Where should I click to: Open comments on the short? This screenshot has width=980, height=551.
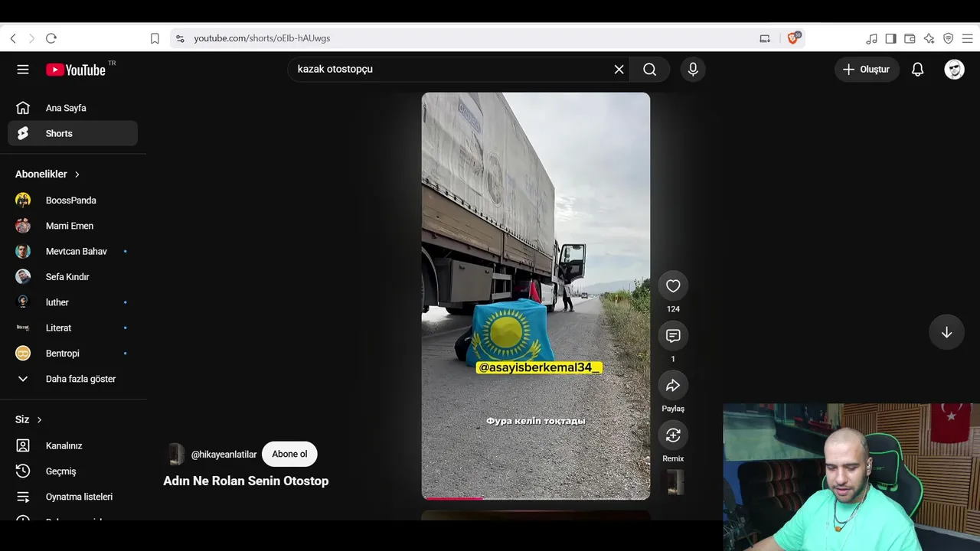673,336
